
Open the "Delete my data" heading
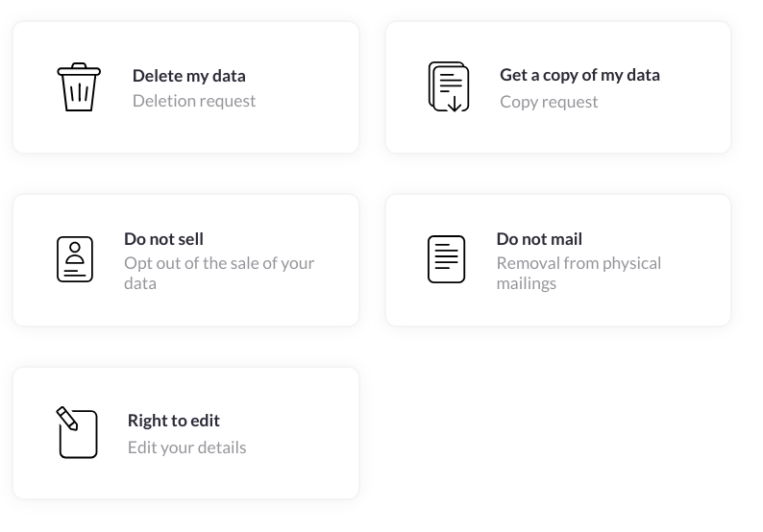click(189, 76)
